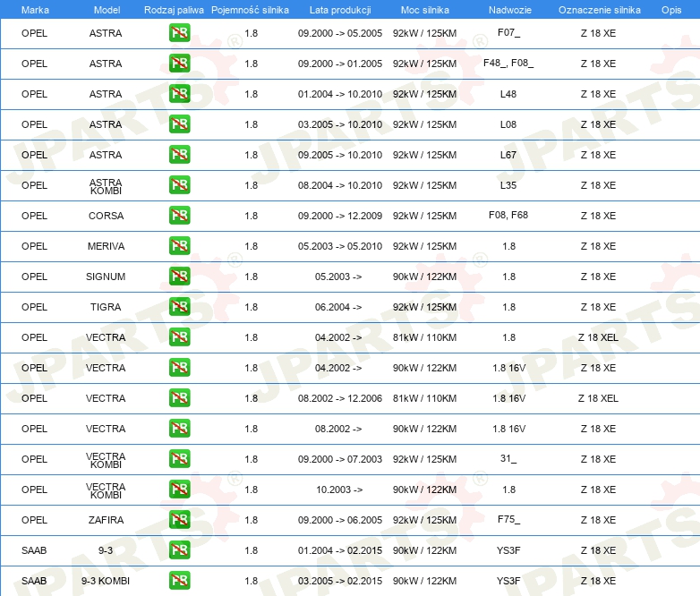Click fuel icon in SAAB 9-3 Kombi row
Screen dimensions: 700x596
(179, 581)
